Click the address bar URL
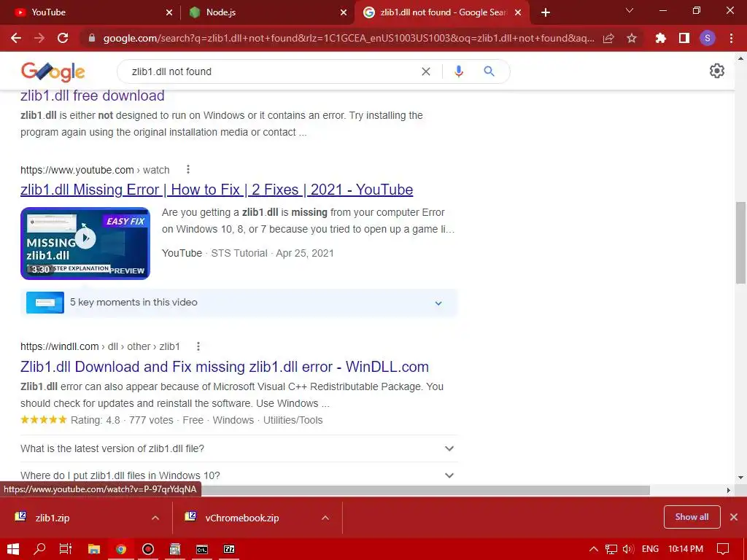Image resolution: width=747 pixels, height=560 pixels. [348, 38]
